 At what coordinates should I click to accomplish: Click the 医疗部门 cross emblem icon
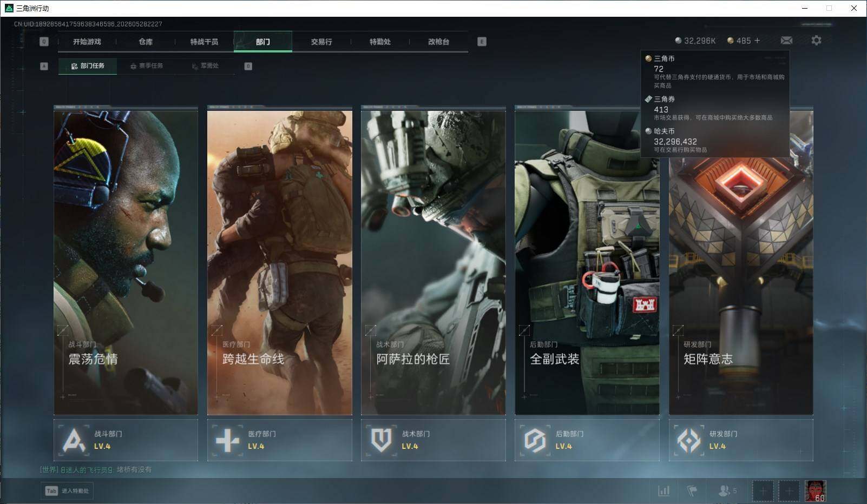click(227, 440)
